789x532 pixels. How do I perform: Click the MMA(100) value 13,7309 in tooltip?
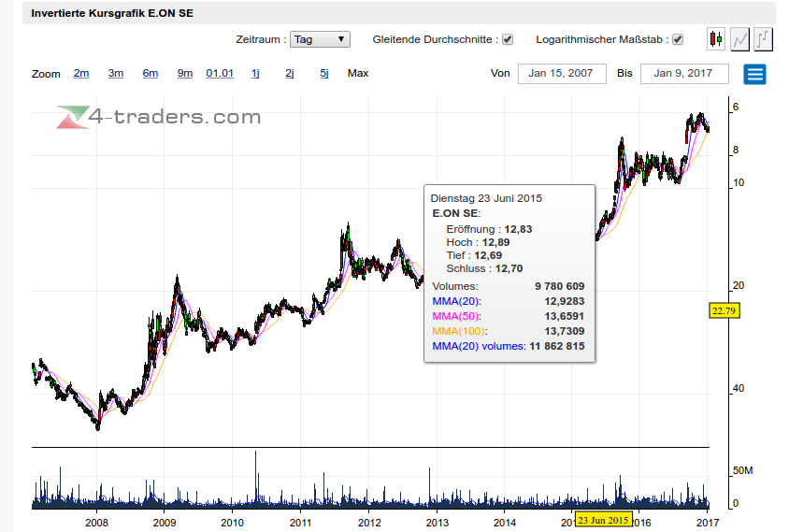click(x=564, y=331)
